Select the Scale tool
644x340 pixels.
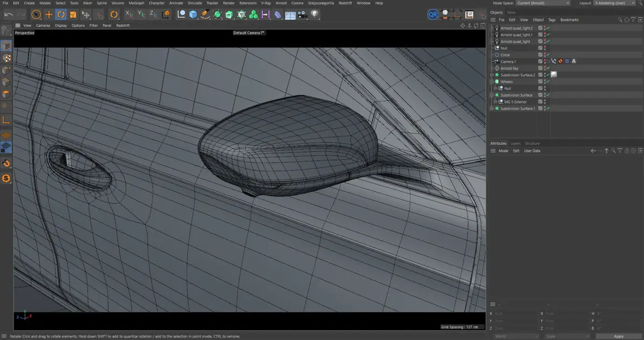click(74, 14)
